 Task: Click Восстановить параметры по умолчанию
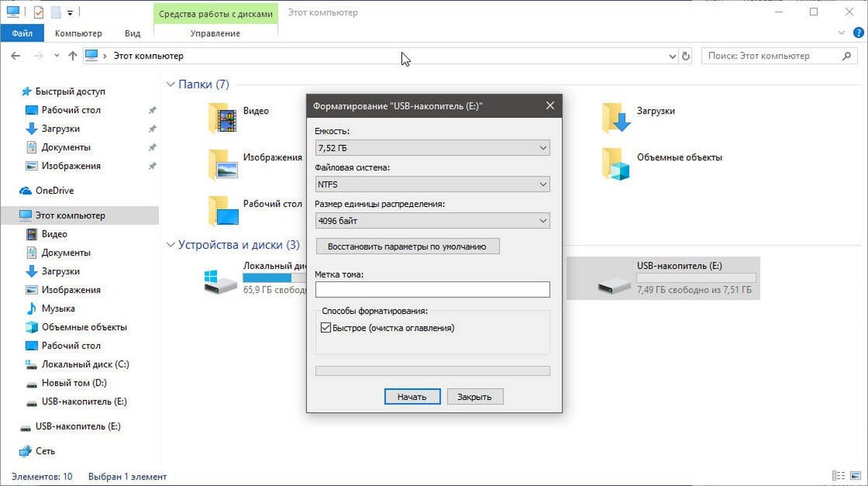pos(408,247)
